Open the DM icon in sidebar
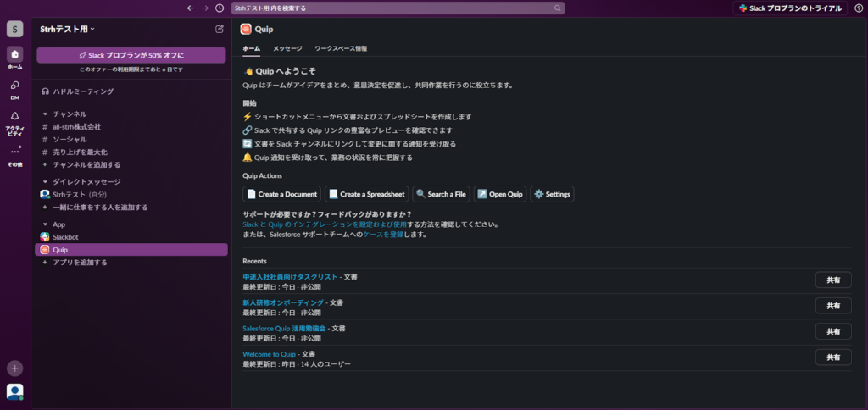 click(14, 86)
